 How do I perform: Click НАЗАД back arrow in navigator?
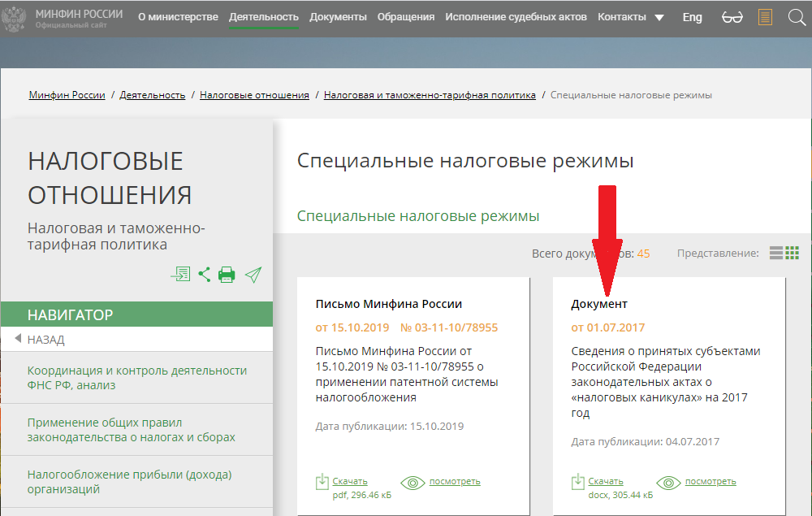18,339
